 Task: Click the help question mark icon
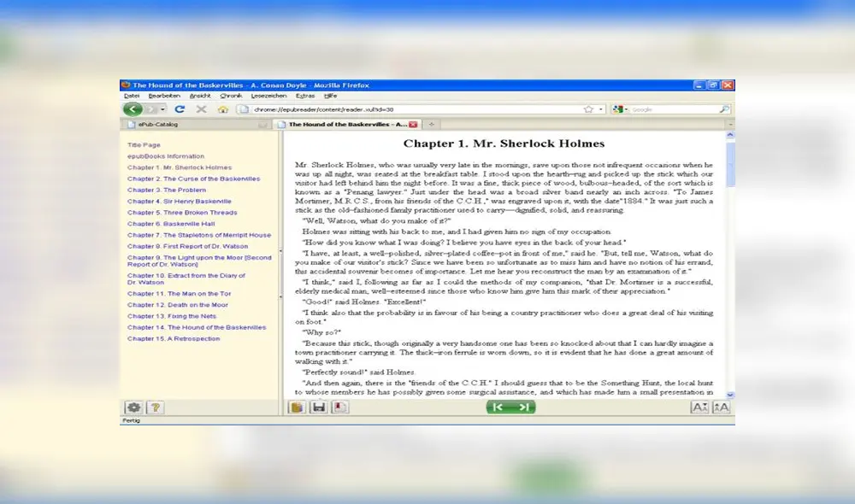point(155,407)
